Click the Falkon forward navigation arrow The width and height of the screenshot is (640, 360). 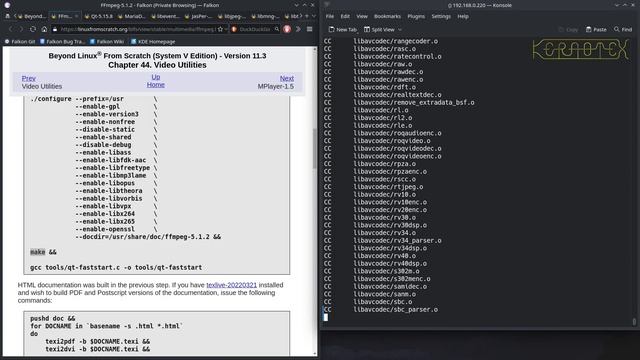coord(22,29)
